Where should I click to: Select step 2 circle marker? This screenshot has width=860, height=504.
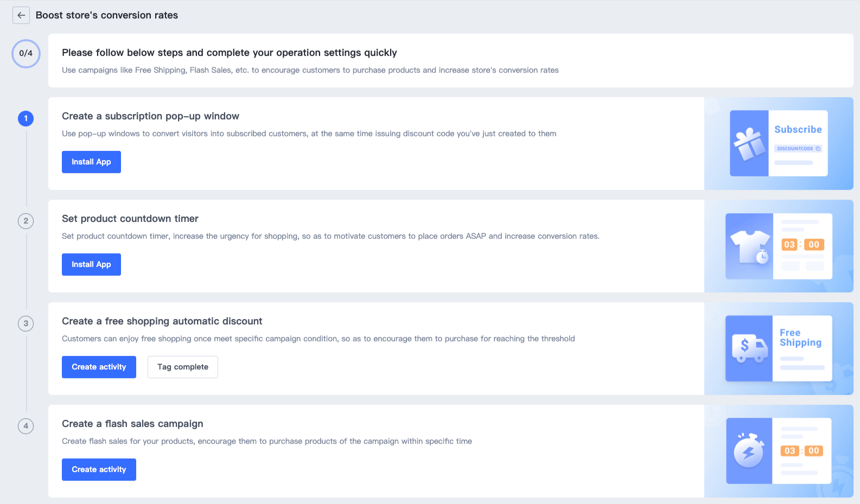[26, 221]
